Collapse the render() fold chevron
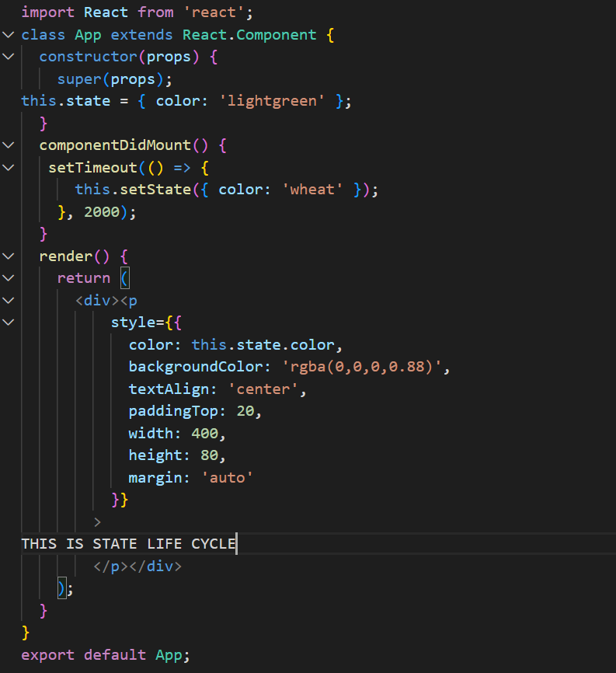The height and width of the screenshot is (673, 616). pos(8,256)
